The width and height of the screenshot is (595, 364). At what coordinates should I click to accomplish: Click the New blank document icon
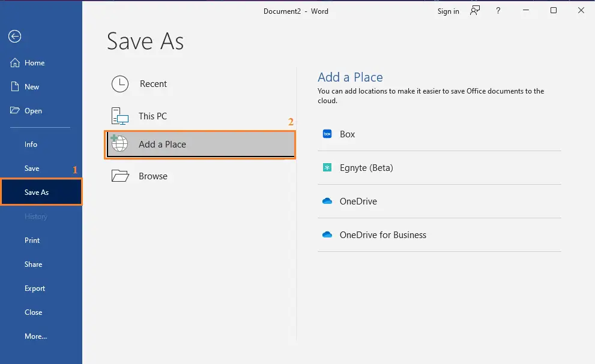click(15, 86)
